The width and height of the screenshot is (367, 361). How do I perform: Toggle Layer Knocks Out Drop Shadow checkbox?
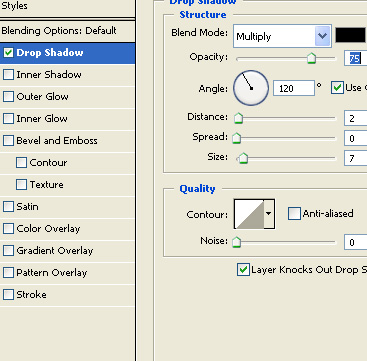tap(243, 270)
